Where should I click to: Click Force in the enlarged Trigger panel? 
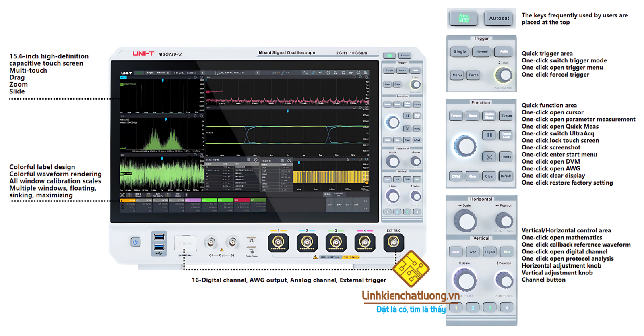click(x=474, y=75)
